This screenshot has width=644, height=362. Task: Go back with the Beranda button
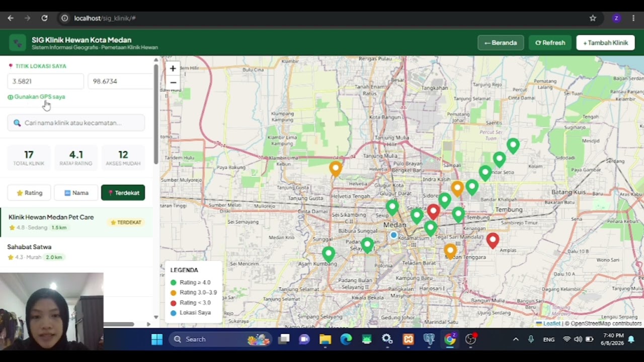coord(501,43)
